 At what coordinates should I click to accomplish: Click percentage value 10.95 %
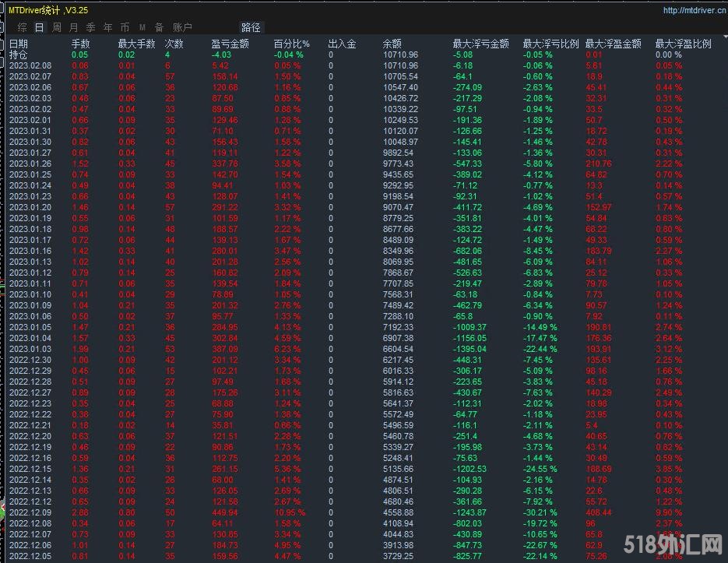click(290, 512)
